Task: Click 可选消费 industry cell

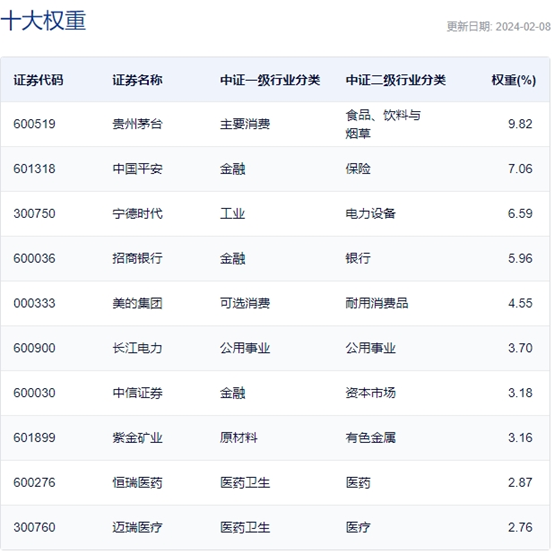Action: tap(245, 303)
